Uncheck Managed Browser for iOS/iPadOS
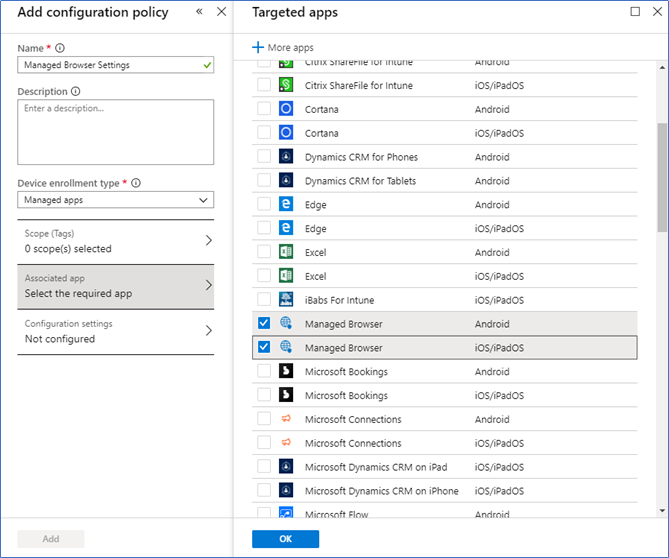Screen dimensions: 669x558 coord(264,347)
